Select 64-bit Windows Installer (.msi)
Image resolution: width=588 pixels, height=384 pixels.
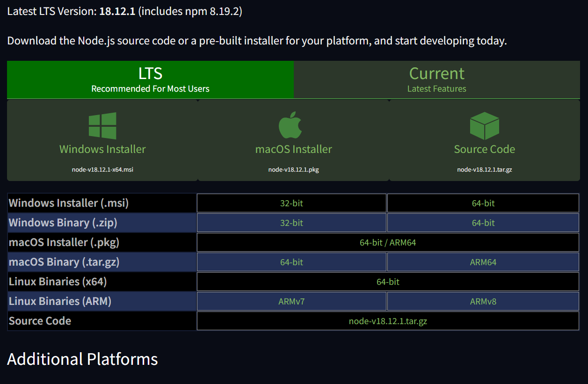coord(483,203)
